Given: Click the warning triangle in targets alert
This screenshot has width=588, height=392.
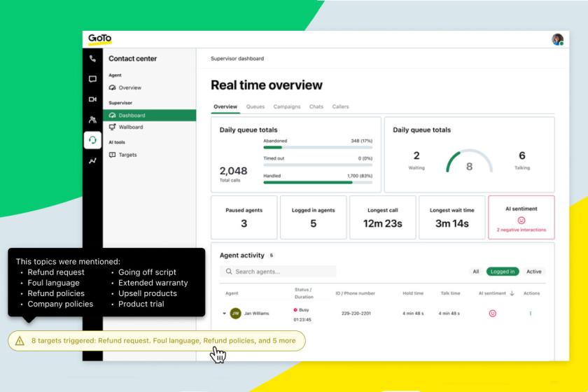Looking at the screenshot, I should point(20,341).
